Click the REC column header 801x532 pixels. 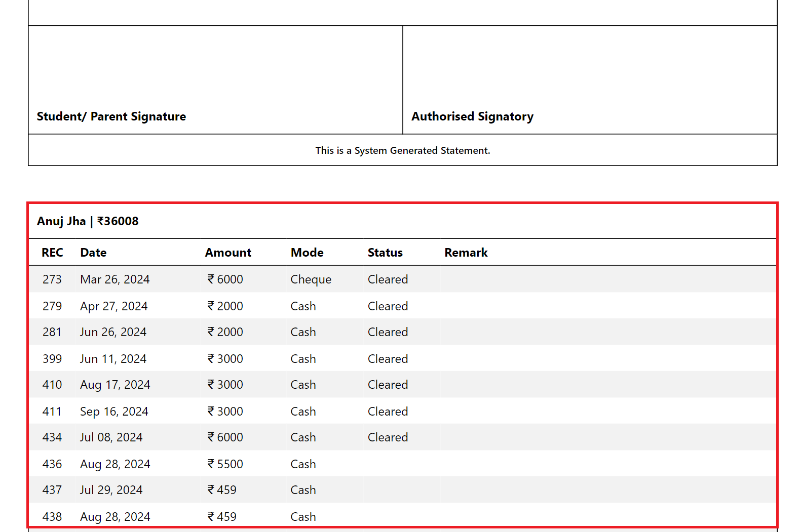coord(52,253)
